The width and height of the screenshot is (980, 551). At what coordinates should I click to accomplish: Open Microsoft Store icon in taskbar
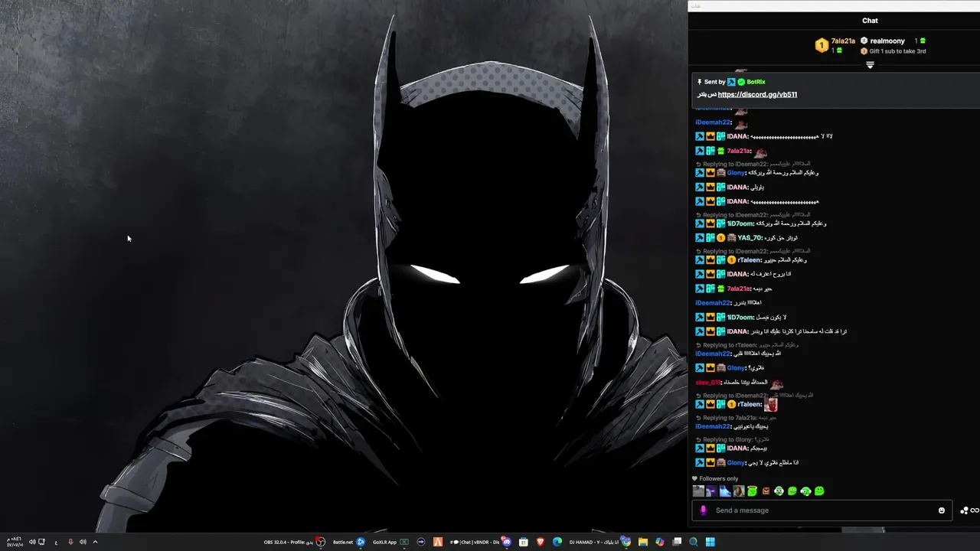coord(524,542)
